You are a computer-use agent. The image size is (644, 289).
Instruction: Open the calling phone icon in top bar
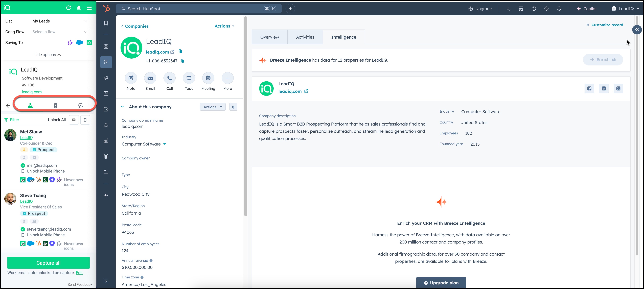click(508, 9)
